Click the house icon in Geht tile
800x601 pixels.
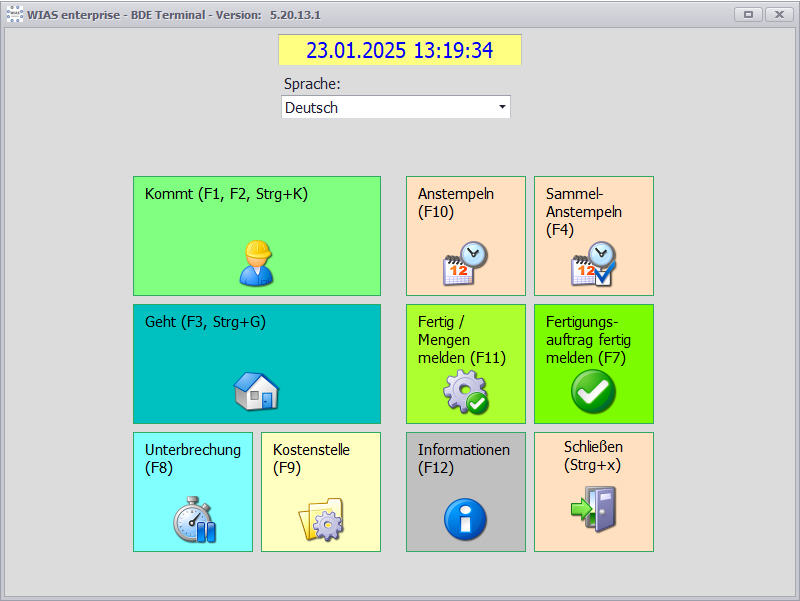pos(256,390)
